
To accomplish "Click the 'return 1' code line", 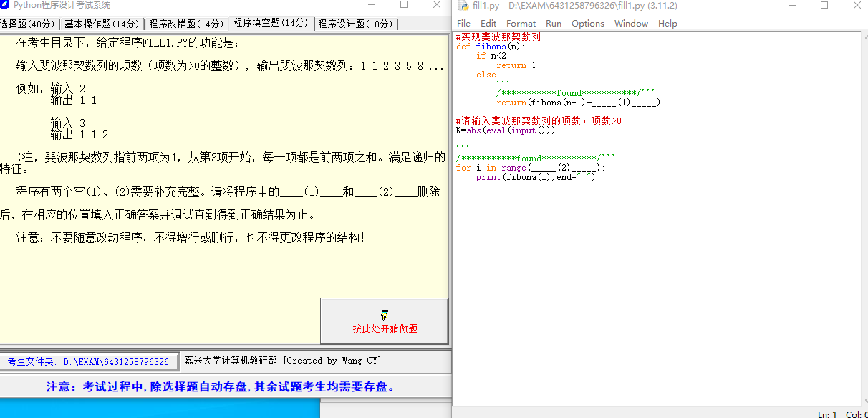I will pyautogui.click(x=516, y=65).
